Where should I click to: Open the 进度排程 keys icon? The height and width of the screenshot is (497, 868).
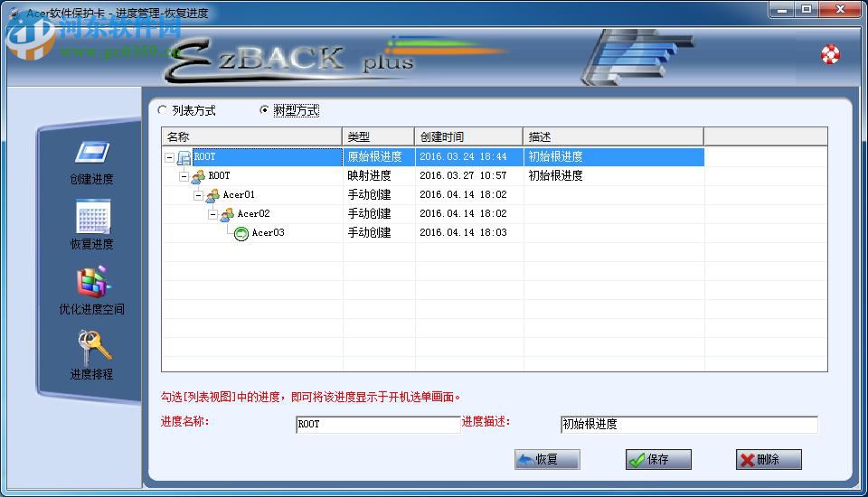(93, 346)
